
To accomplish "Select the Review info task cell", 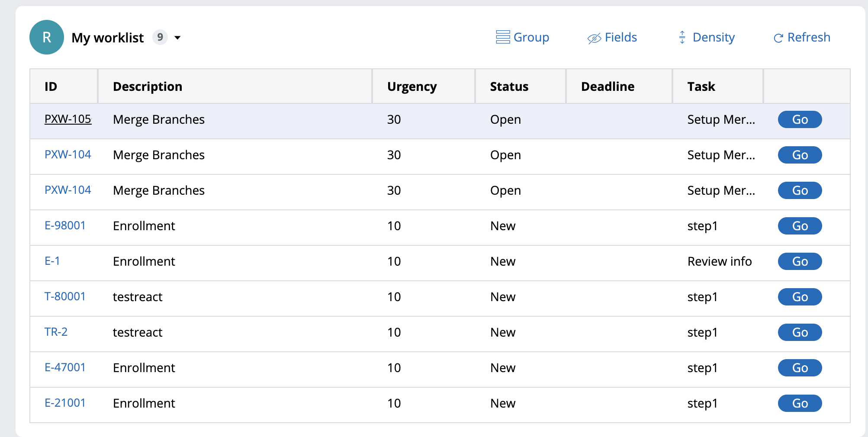I will click(x=720, y=261).
